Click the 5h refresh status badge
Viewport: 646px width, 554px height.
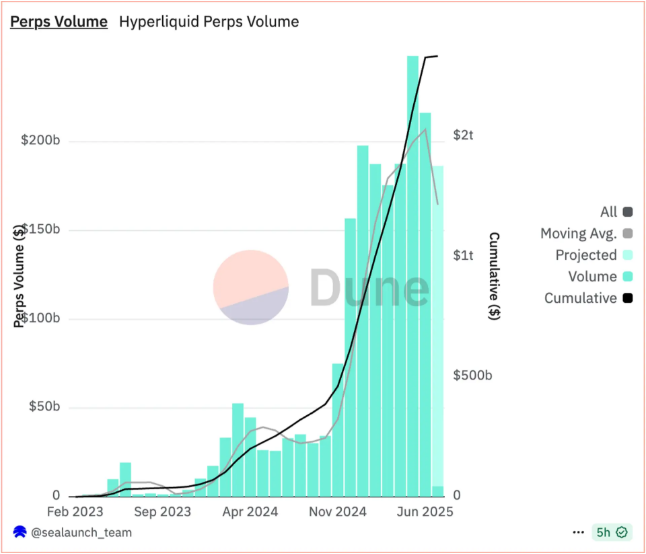click(x=611, y=532)
